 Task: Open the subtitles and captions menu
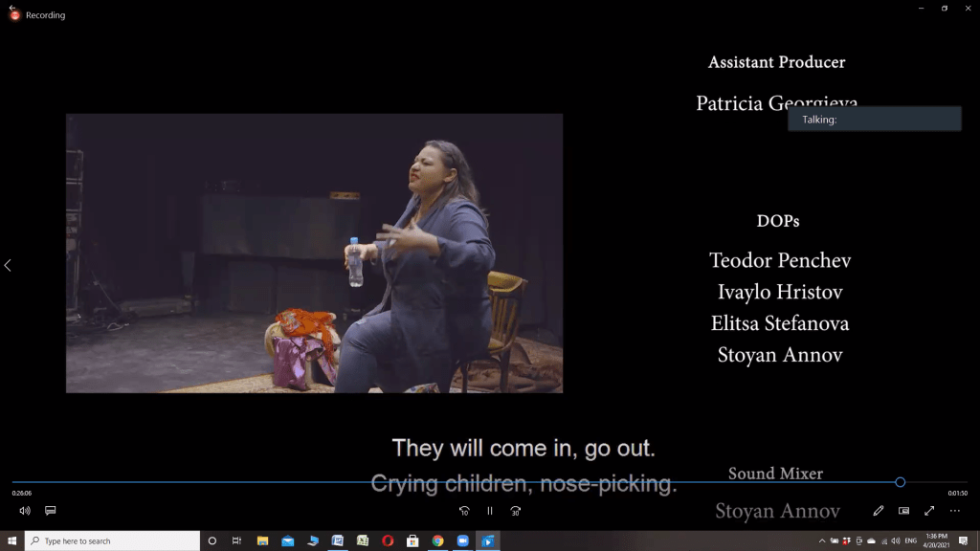pyautogui.click(x=50, y=511)
